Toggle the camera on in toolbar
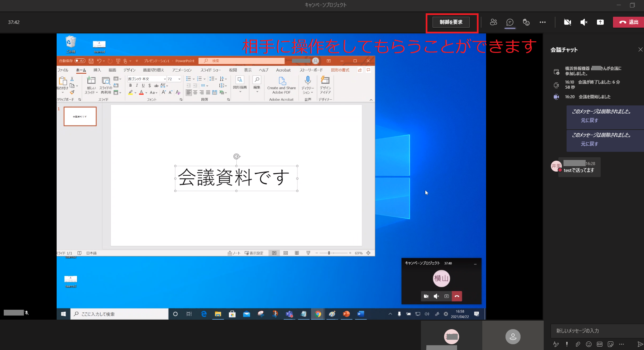This screenshot has width=644, height=350. (x=567, y=22)
